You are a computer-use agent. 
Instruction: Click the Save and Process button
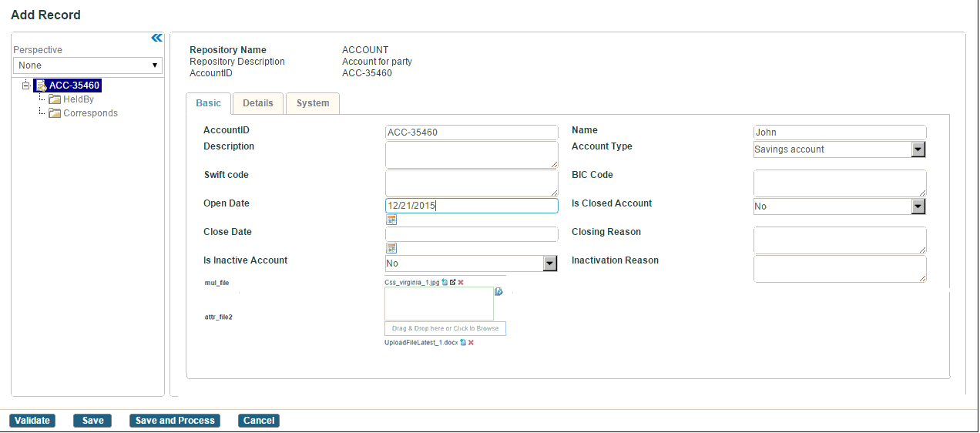[175, 421]
